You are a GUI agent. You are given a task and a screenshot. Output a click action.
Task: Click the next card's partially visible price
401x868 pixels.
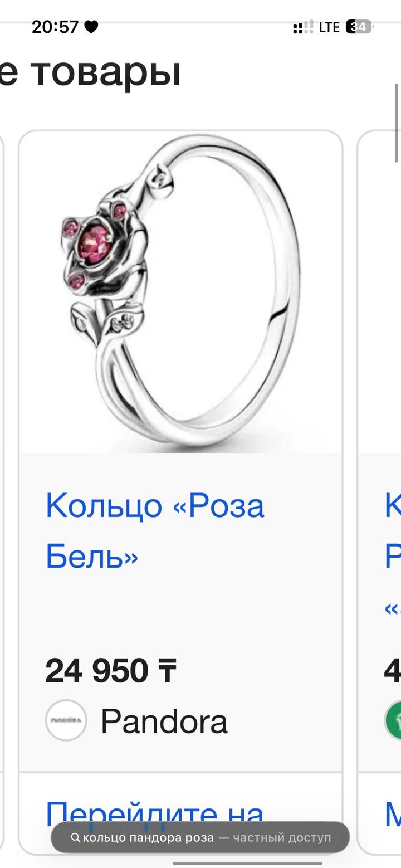[x=393, y=670]
